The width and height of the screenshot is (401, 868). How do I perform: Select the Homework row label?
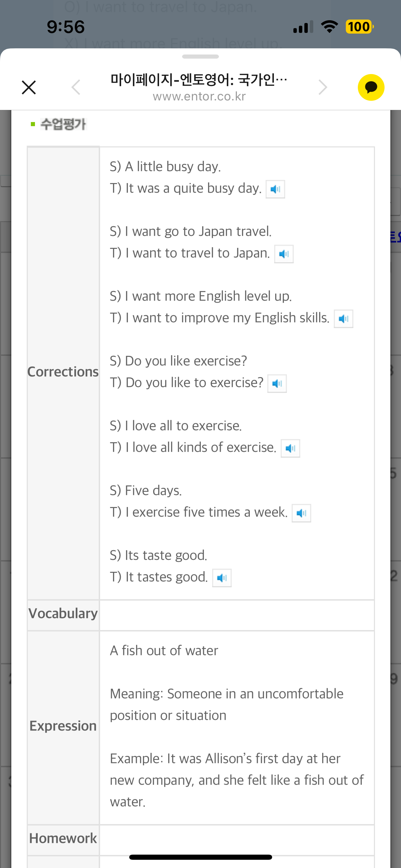click(63, 838)
